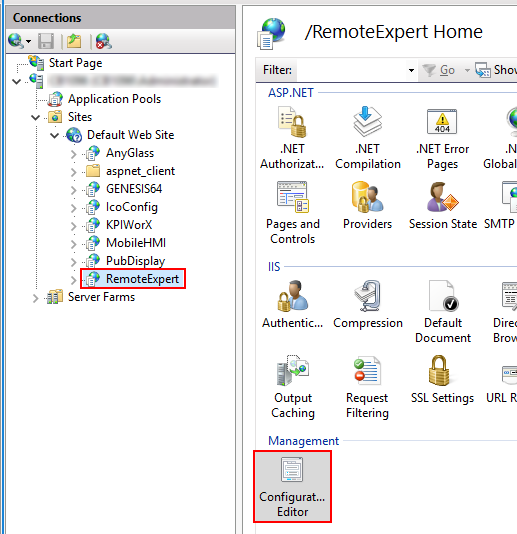Select the GENESIS64 application

pyautogui.click(x=134, y=189)
